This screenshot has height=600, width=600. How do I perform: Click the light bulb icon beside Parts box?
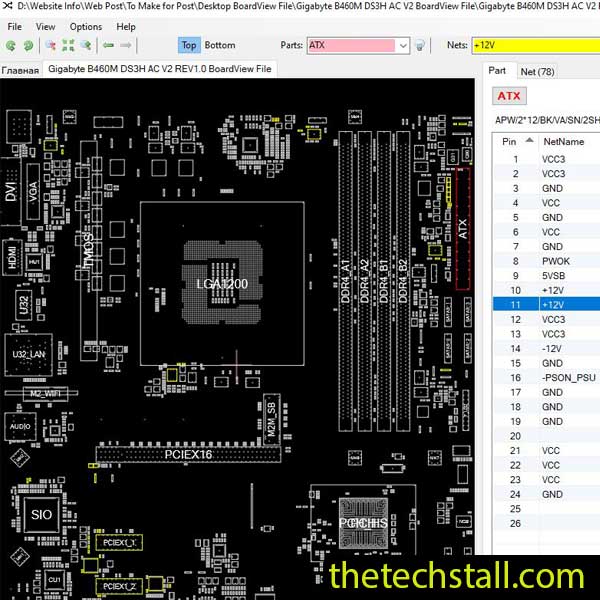(x=420, y=46)
